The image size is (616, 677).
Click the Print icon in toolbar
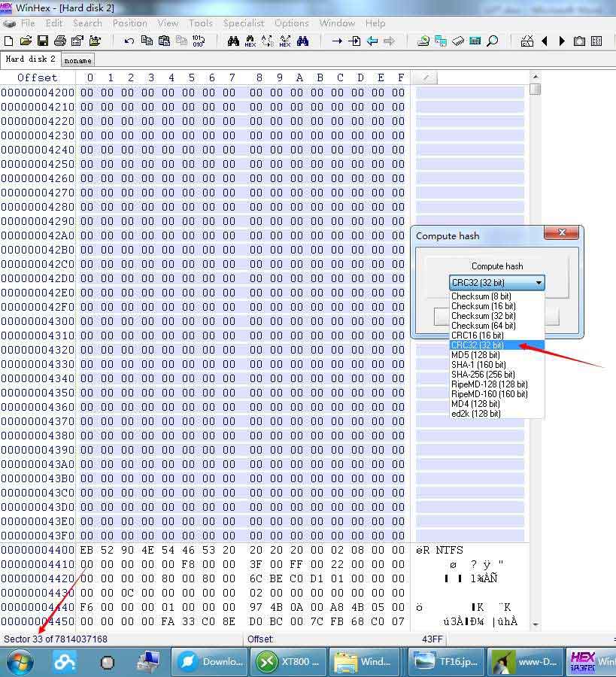point(60,41)
